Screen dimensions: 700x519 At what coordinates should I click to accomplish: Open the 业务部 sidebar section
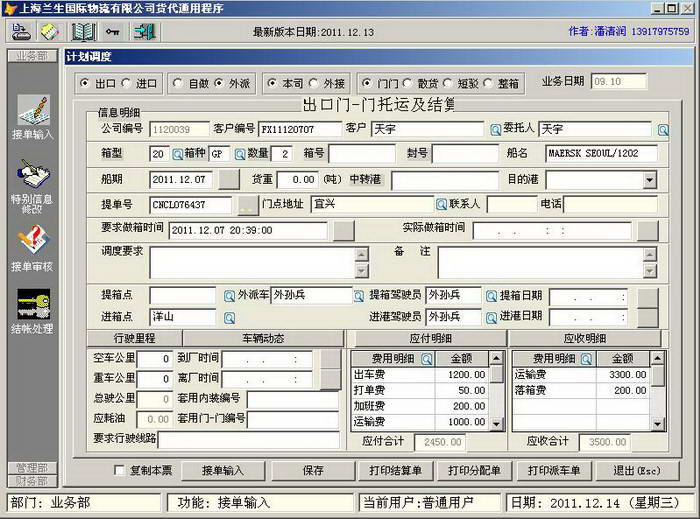(32, 56)
